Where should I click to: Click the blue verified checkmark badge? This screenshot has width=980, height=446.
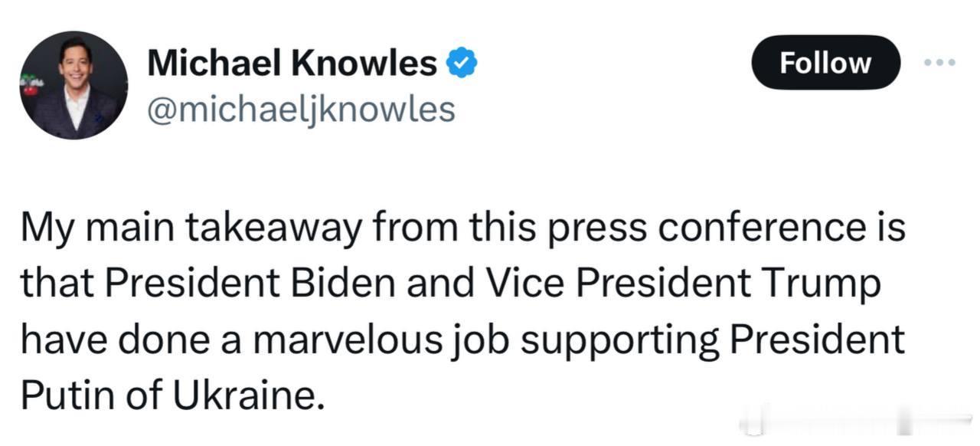click(462, 64)
